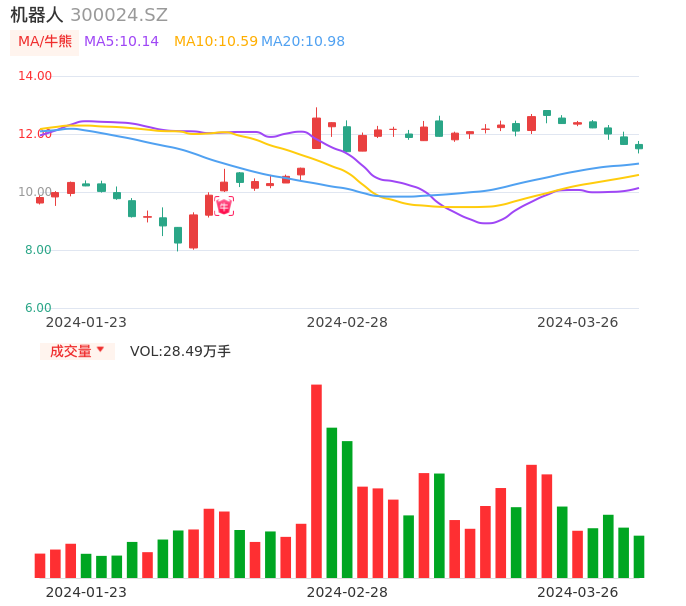686x606 pixels.
Task: Click the 300024.SZ stock code
Action: [x=119, y=15]
